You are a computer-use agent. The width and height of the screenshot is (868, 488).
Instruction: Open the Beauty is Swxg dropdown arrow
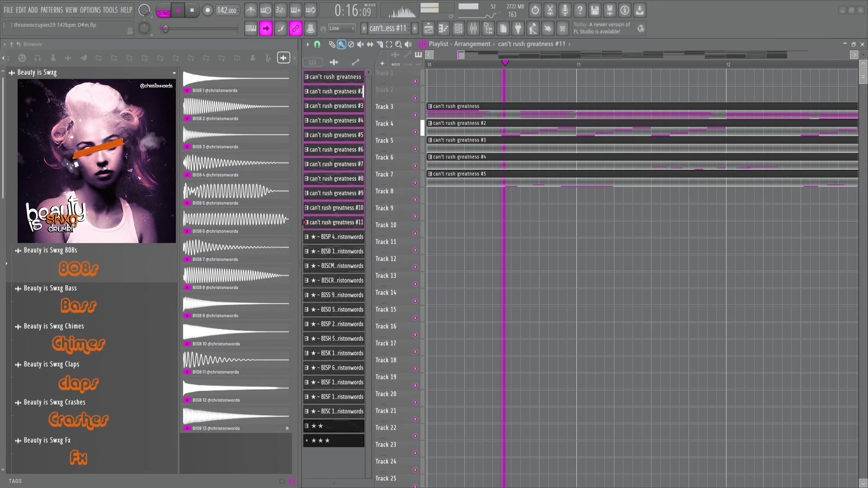tap(174, 73)
